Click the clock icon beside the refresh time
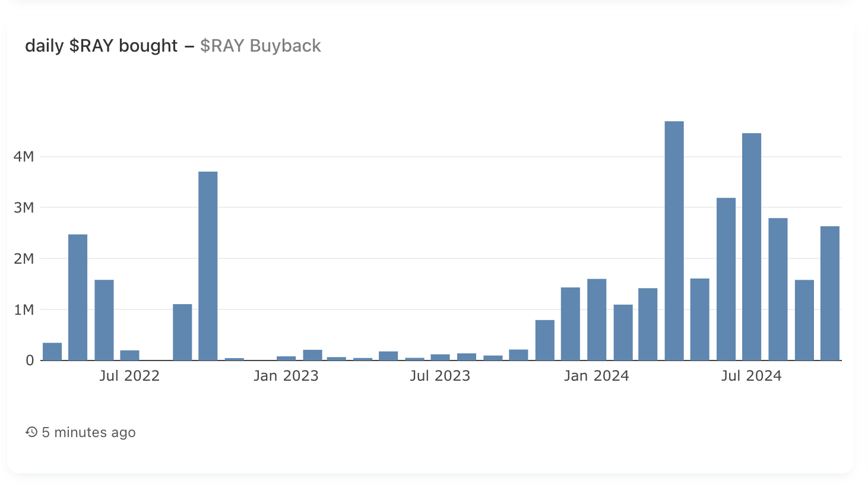This screenshot has width=868, height=487. pyautogui.click(x=31, y=432)
